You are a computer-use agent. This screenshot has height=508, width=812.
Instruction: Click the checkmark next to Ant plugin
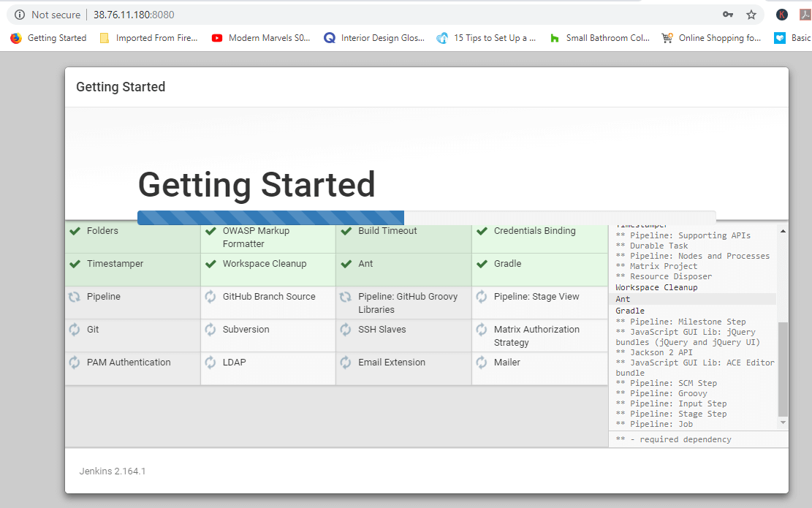pyautogui.click(x=346, y=264)
